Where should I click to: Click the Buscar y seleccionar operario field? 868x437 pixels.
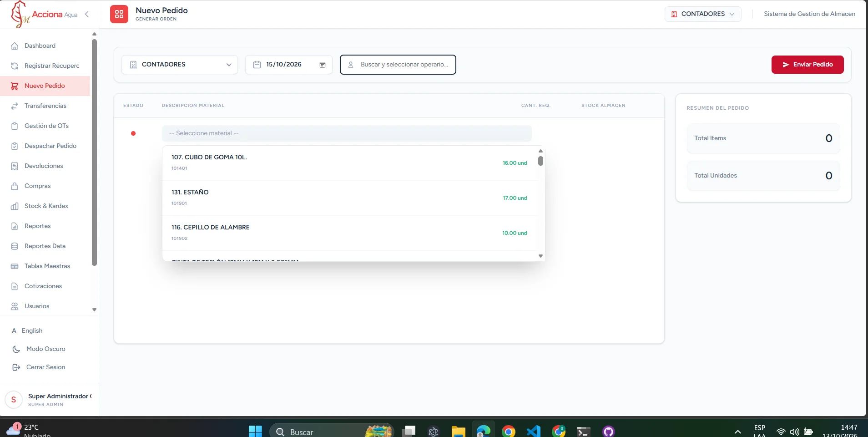click(x=398, y=65)
